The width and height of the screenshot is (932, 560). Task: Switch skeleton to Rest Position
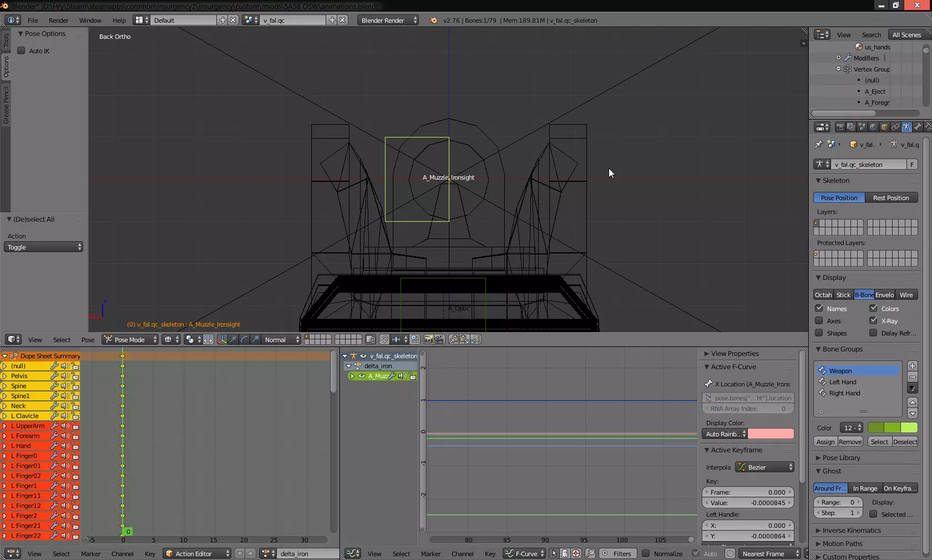click(890, 198)
